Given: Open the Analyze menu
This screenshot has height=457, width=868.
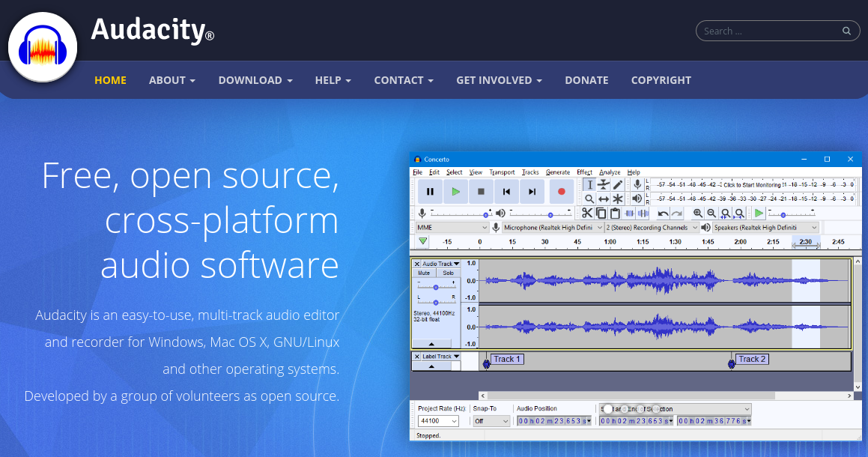Looking at the screenshot, I should [x=610, y=172].
